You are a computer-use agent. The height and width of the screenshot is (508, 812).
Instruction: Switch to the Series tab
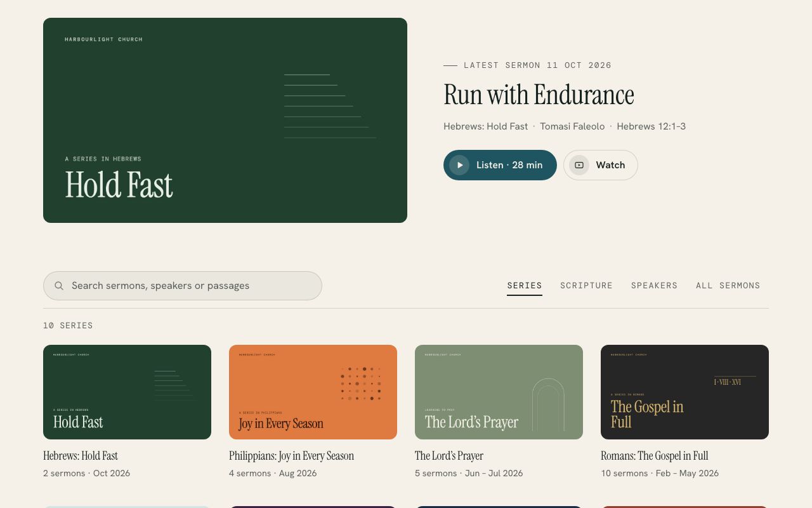(525, 286)
